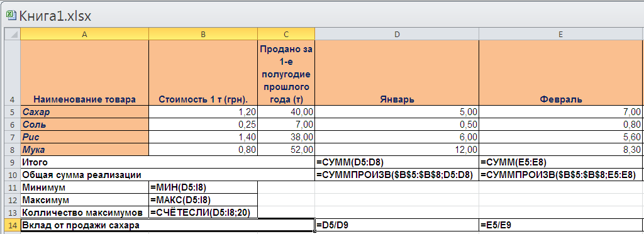Click the 'Наименование товара' header cell
This screenshot has height=234, width=644.
pyautogui.click(x=85, y=73)
